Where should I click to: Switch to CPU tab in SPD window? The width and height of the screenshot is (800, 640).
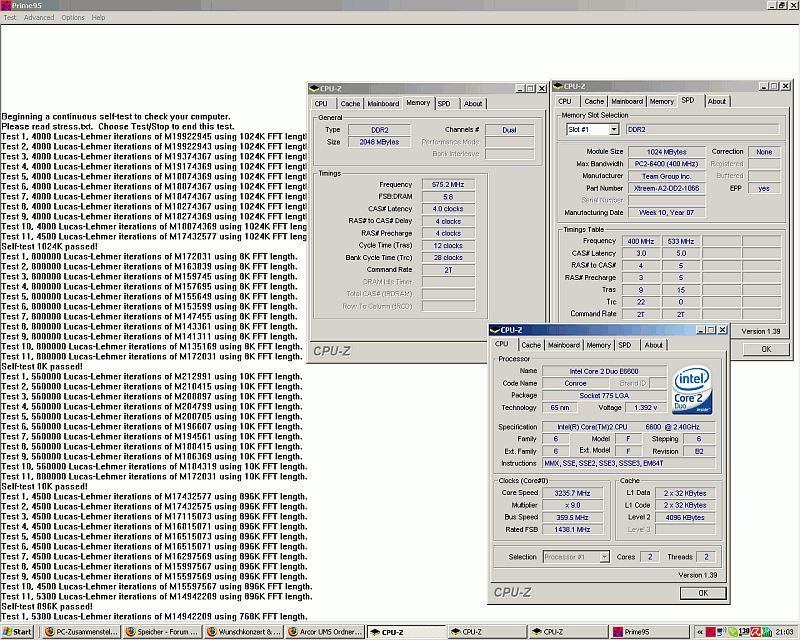[565, 102]
